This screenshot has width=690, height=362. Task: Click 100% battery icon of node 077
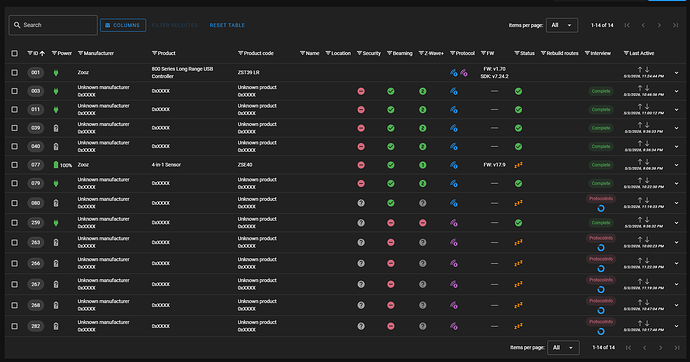[56, 165]
